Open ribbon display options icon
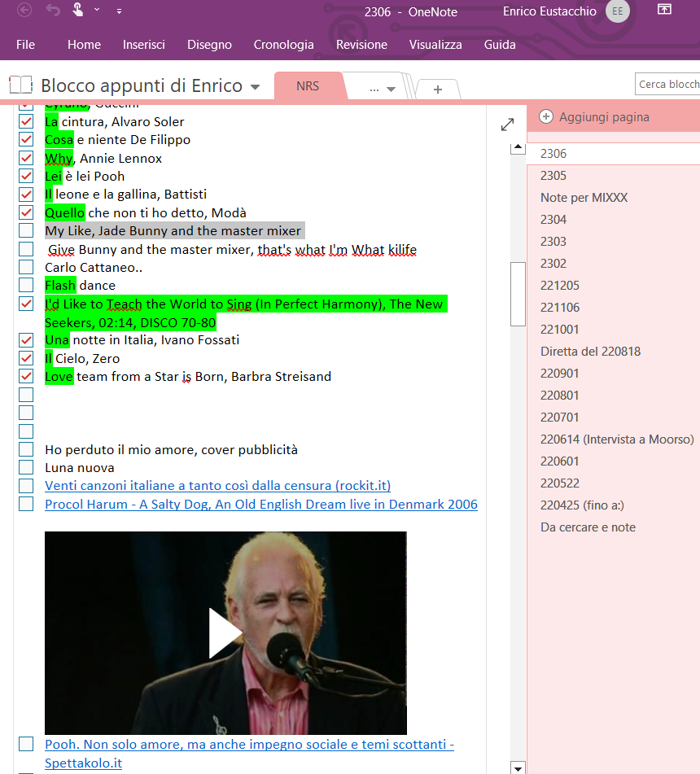The image size is (700, 774). pos(664,10)
